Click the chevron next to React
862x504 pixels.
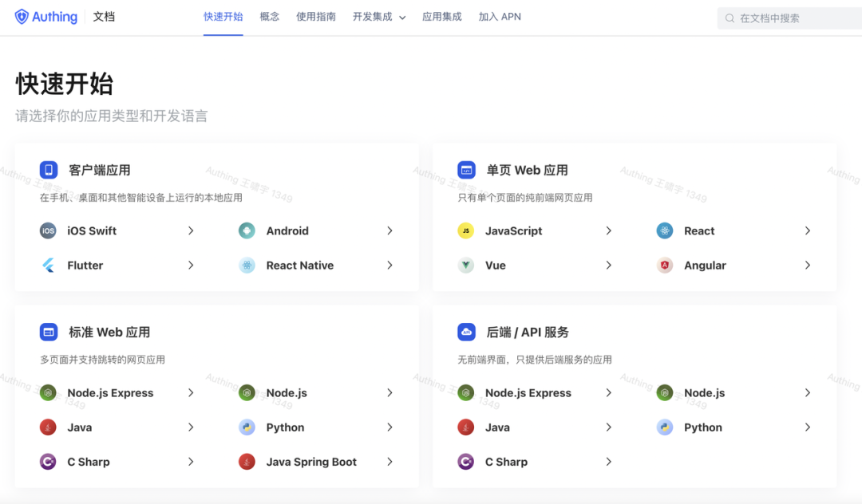(x=808, y=230)
